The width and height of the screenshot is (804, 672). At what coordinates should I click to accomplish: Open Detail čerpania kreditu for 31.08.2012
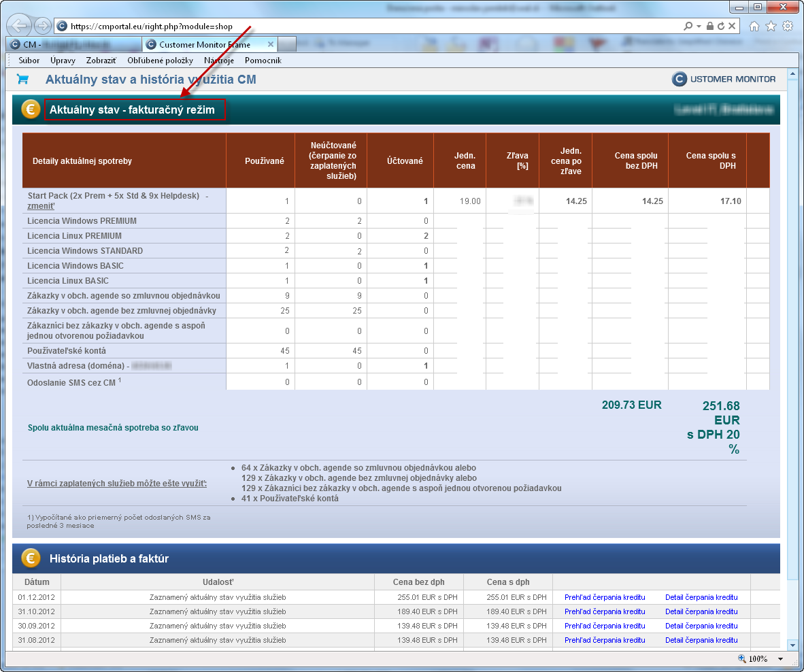pos(701,640)
